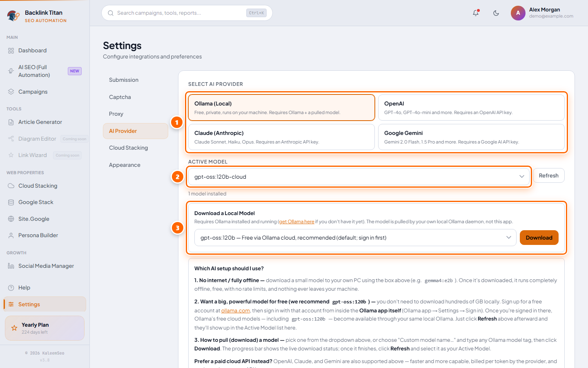Click the Yearly Plan card
Image resolution: width=588 pixels, height=368 pixels.
(x=45, y=328)
